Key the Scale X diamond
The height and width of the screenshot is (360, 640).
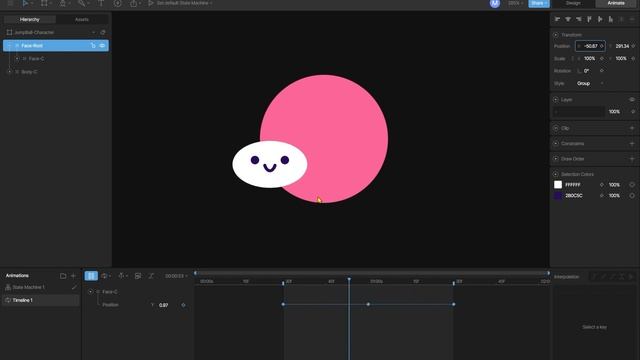(602, 59)
